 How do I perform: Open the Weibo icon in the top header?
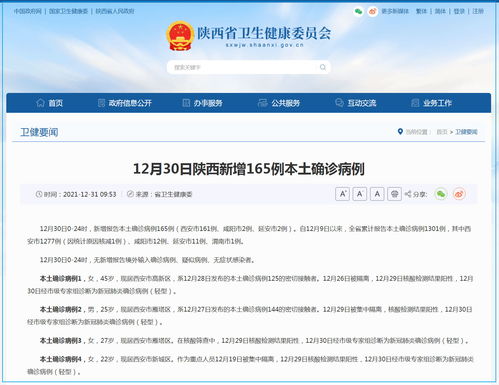pyautogui.click(x=372, y=11)
